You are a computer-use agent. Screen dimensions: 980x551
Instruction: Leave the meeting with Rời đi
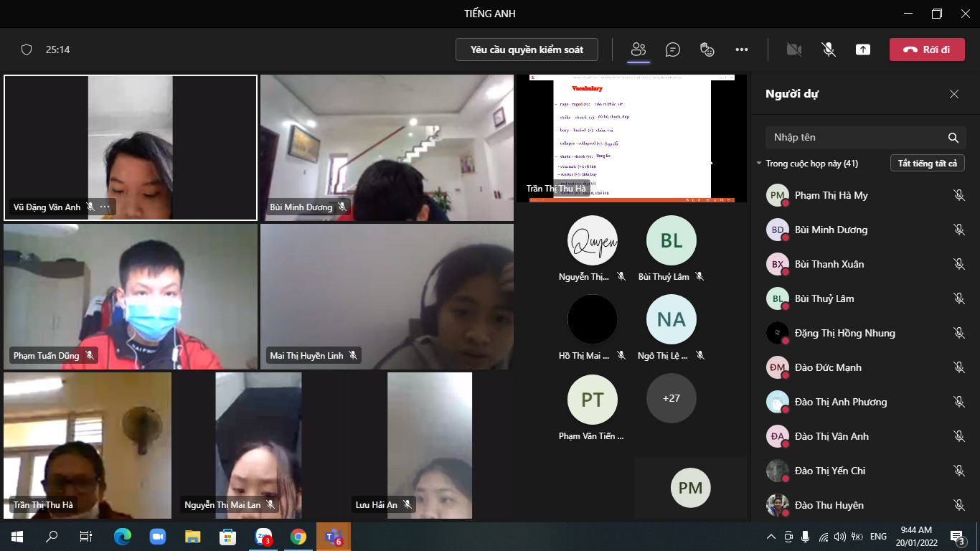click(x=926, y=50)
